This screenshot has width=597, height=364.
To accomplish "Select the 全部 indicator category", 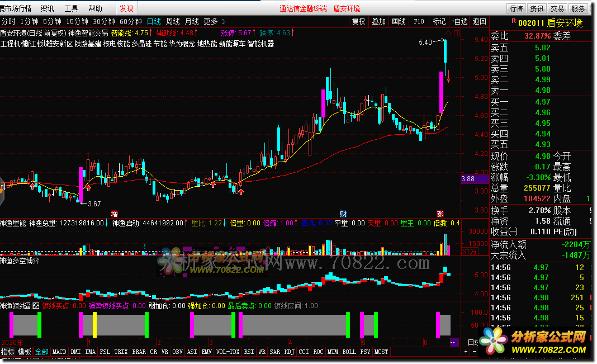I will click(x=41, y=352).
